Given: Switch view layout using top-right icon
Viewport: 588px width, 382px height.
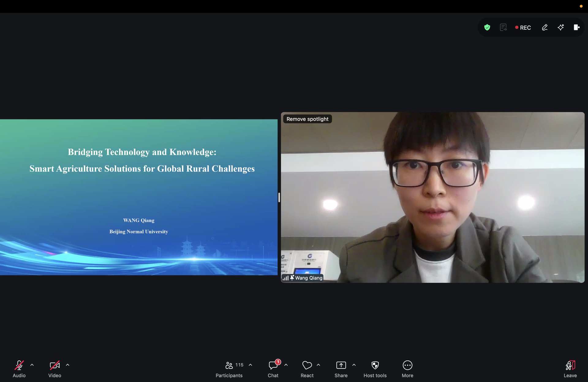Looking at the screenshot, I should point(576,28).
